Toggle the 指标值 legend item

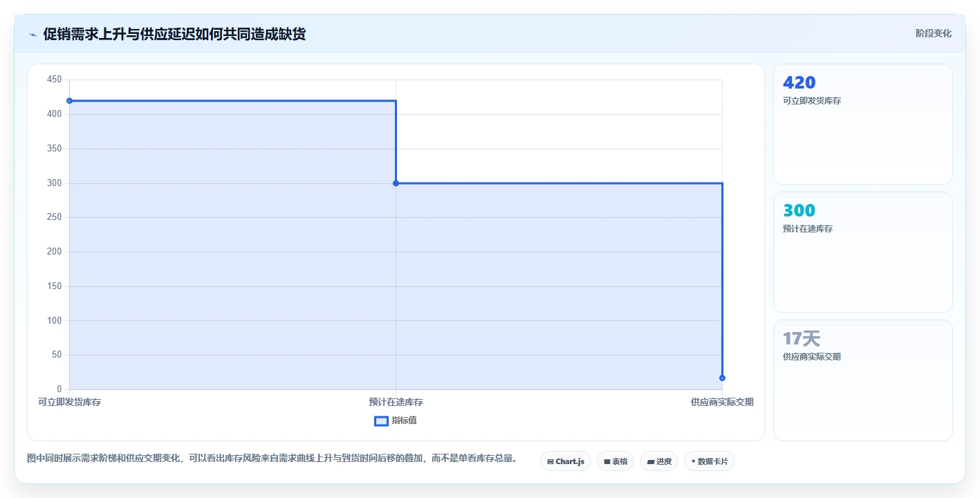click(x=396, y=421)
